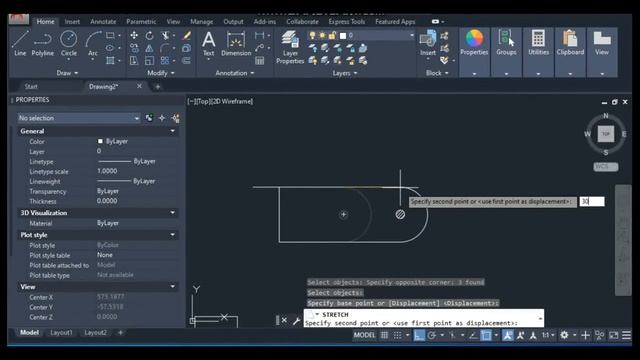Viewport: 640px width, 360px height.
Task: Open the layer selection dropdown list
Action: point(411,36)
